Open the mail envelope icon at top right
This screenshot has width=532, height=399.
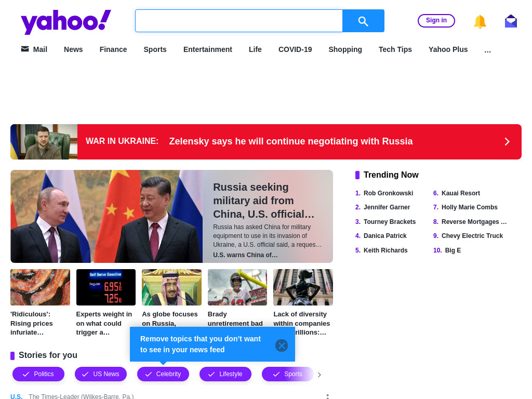[511, 21]
